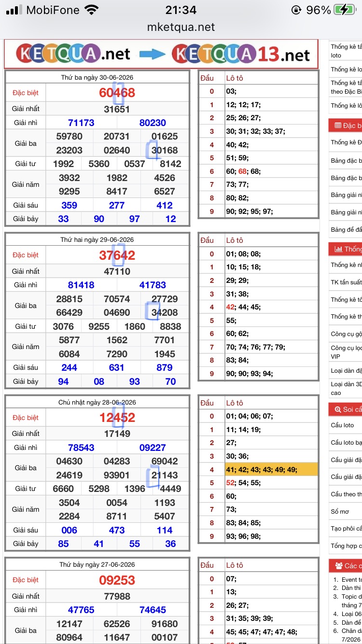Open the KETQUA13.net banner image
The image size is (362, 644).
click(161, 54)
